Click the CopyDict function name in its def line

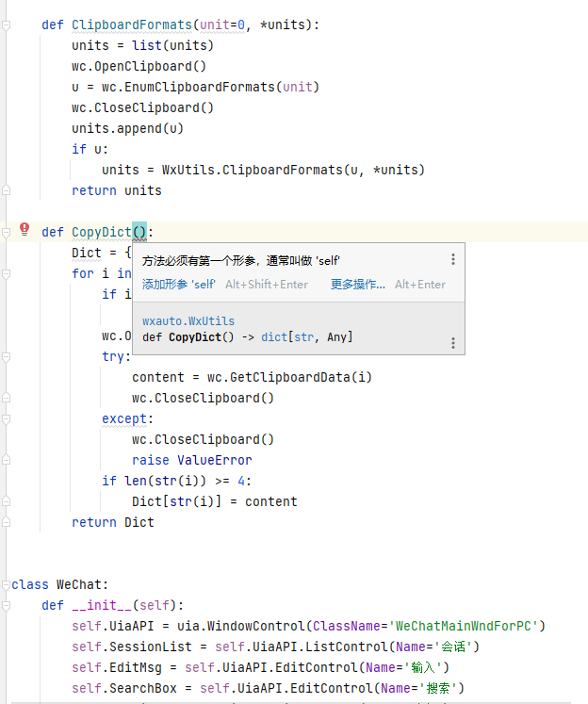[x=102, y=232]
